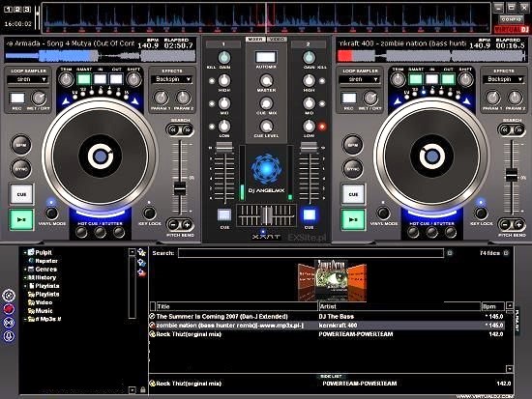Click channel 2 GAIN knob

pos(309,58)
